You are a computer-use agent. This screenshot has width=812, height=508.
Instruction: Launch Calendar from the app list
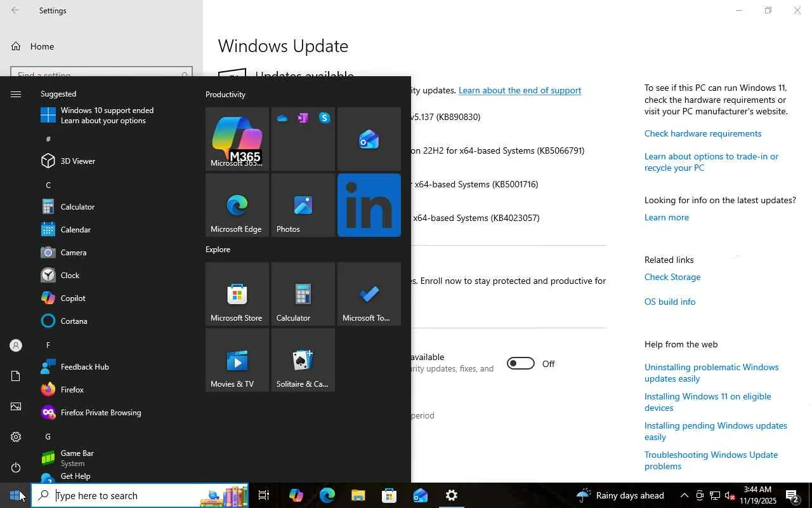click(x=114, y=230)
